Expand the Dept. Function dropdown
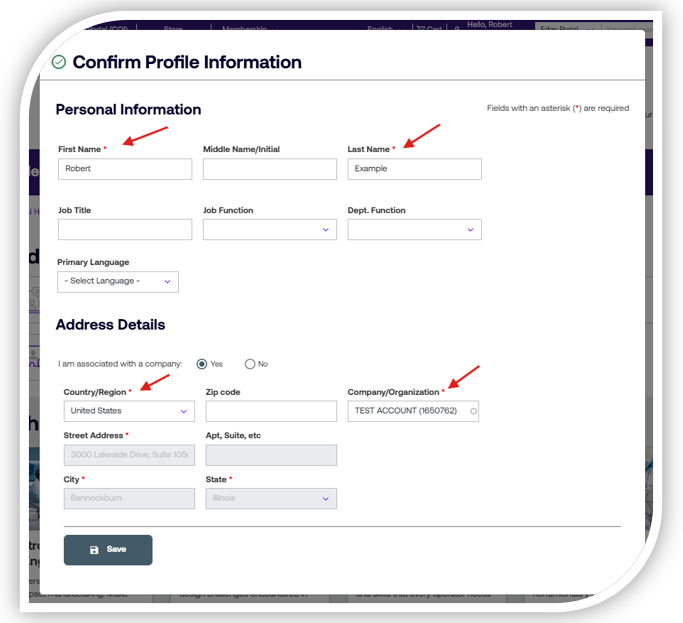Screen dimensions: 683x623 pos(414,229)
